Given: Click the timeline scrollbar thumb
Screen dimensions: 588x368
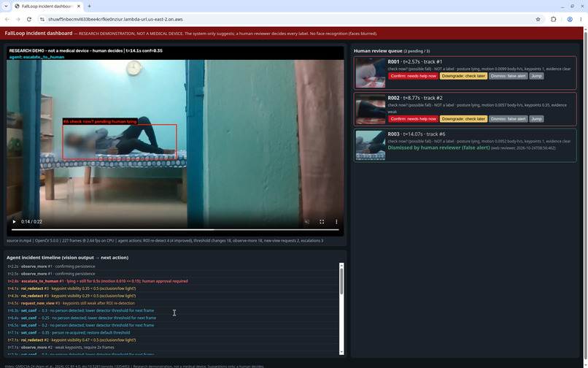Looking at the screenshot, I should (341, 281).
